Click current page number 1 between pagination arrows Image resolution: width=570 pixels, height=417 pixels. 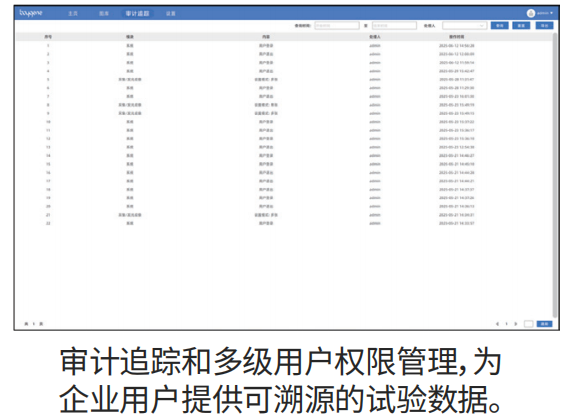[x=506, y=324]
